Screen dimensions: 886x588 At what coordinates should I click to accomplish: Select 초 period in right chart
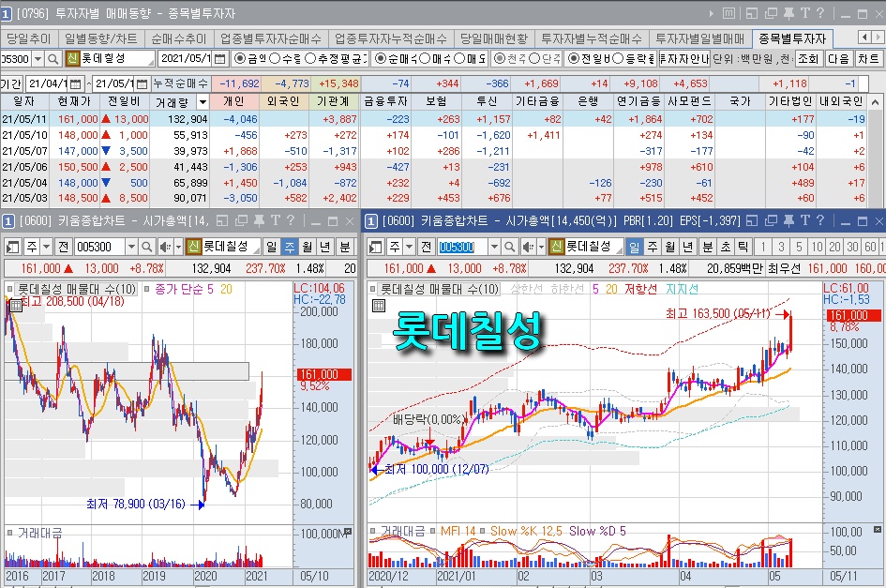tap(725, 247)
